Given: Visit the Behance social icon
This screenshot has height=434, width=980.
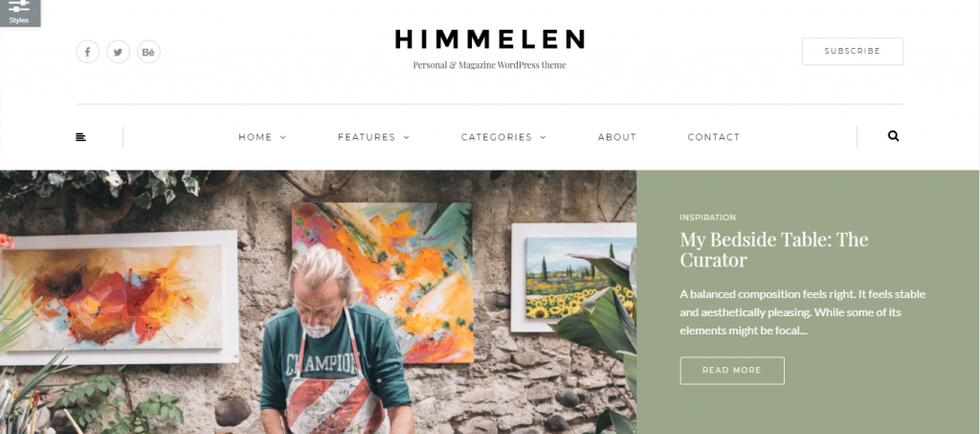Looking at the screenshot, I should [x=148, y=52].
